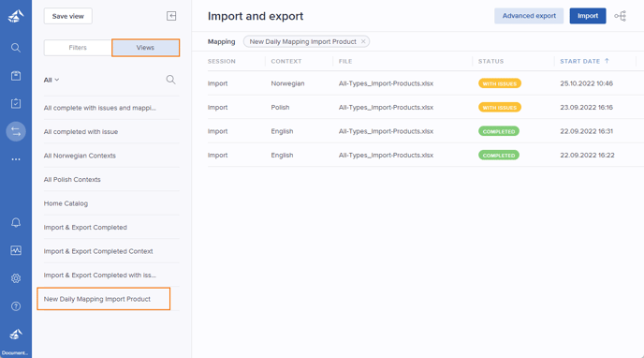Click the ascending sort arrow on Start Date
The image size is (644, 358).
coord(607,61)
